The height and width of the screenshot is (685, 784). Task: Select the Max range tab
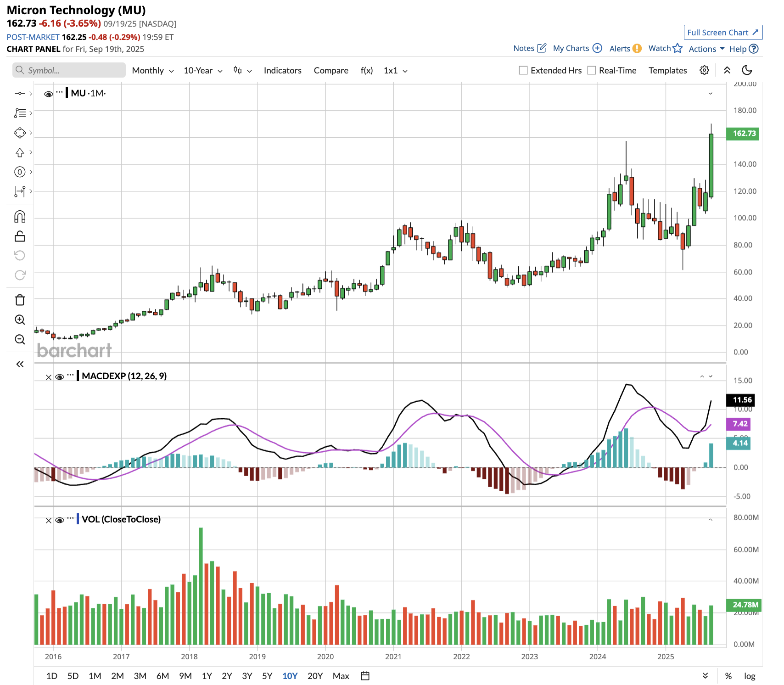(341, 676)
